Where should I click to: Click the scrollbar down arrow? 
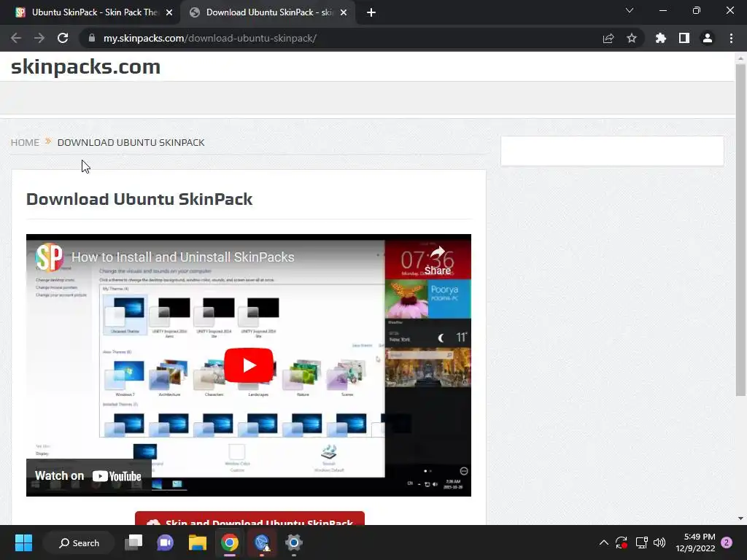(740, 518)
